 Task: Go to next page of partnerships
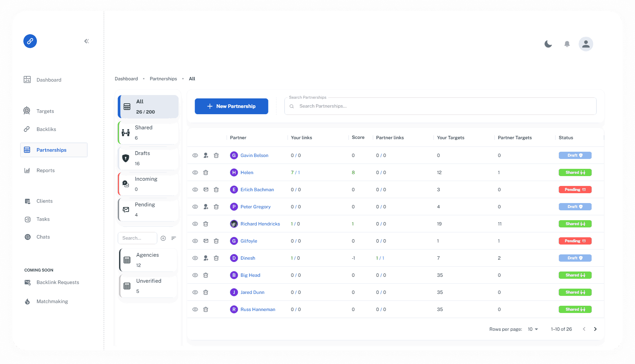click(595, 329)
